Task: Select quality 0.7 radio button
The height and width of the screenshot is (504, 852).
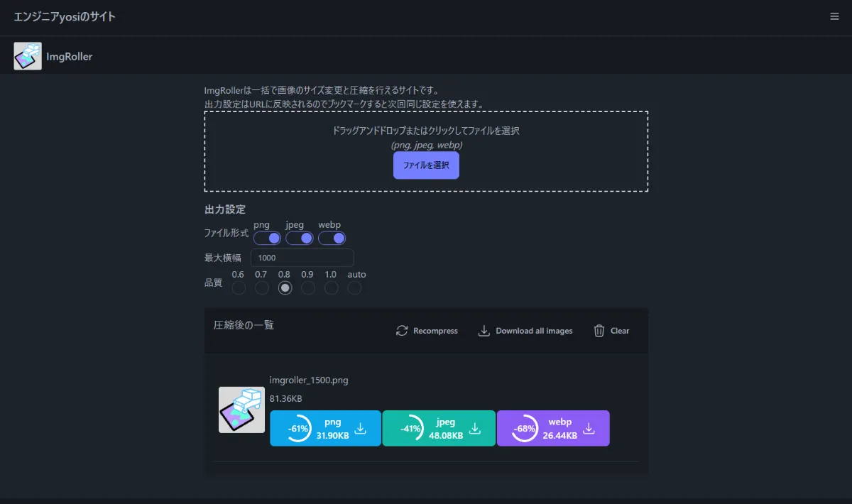Action: click(262, 287)
